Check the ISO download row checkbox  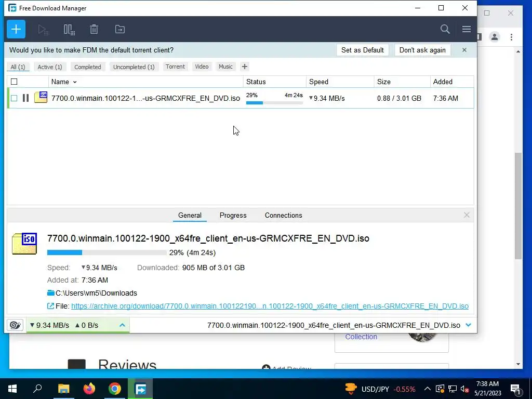point(14,98)
